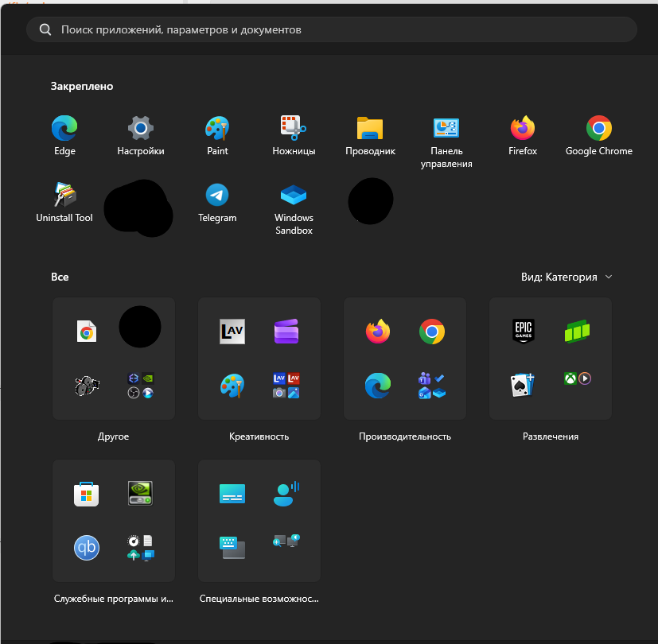
Task: Open live captions icon in Специальные возможности
Action: tap(232, 494)
